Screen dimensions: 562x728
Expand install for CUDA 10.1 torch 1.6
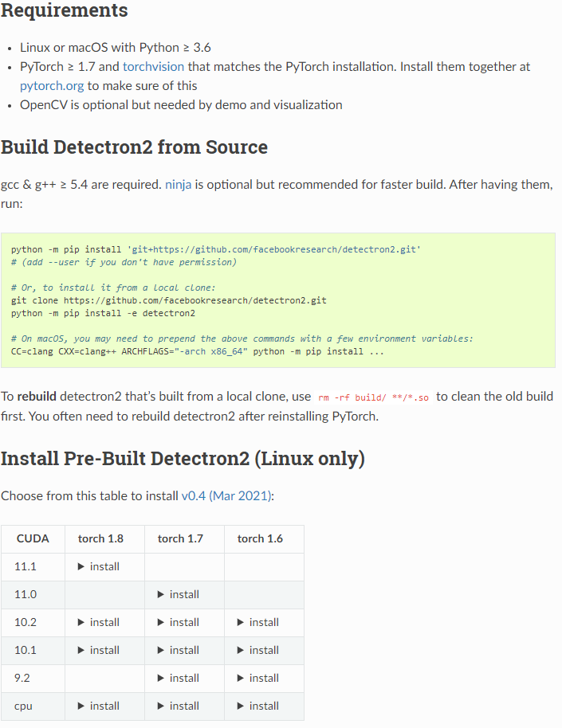pyautogui.click(x=257, y=650)
